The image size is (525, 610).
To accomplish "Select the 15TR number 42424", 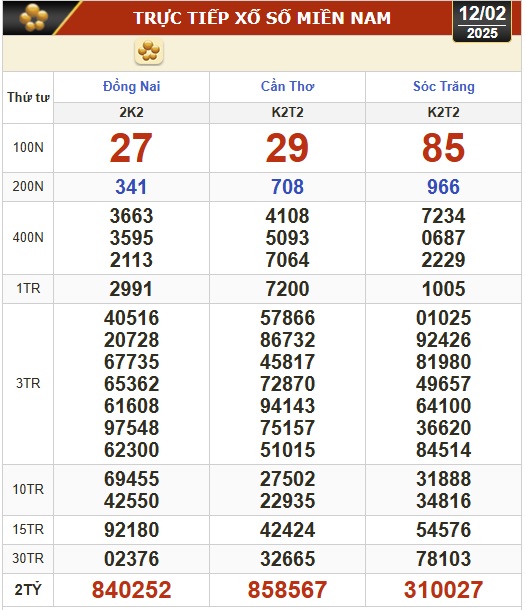I will [x=287, y=530].
